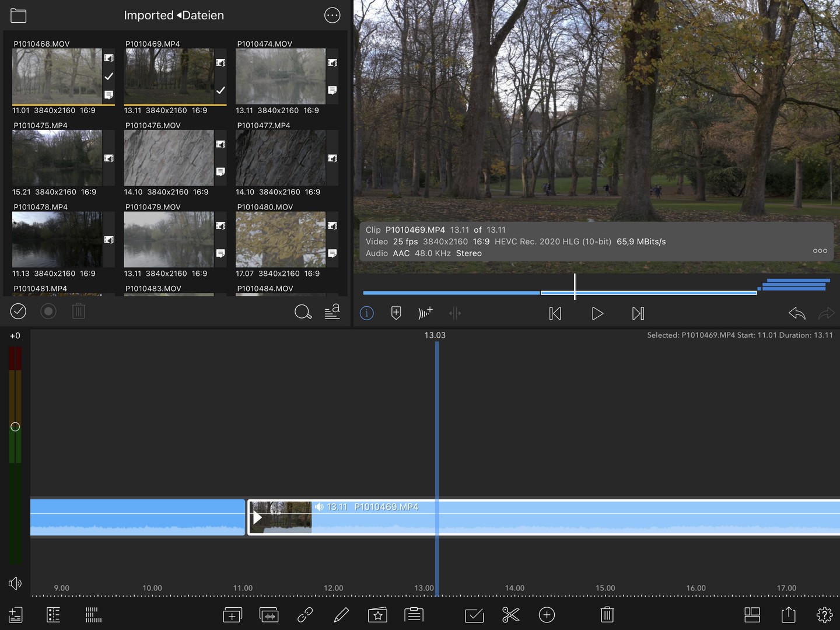Tap the add clip to timeline icon

232,615
